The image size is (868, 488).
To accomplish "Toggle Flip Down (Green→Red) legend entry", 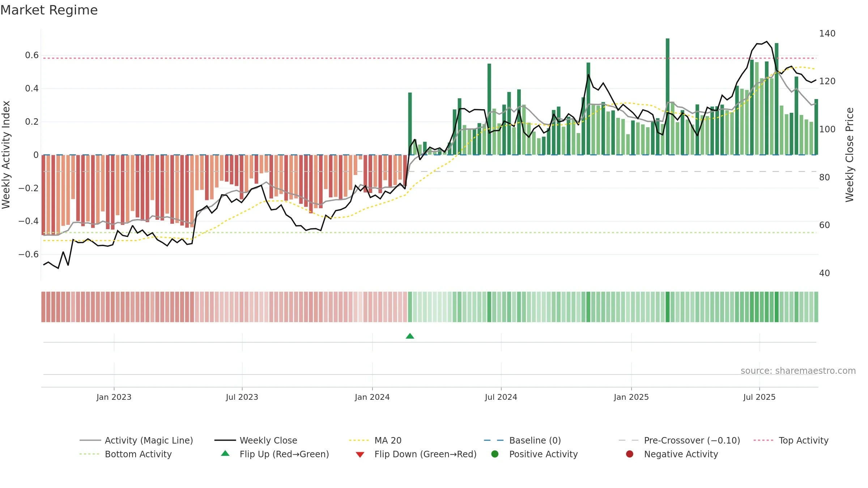I will (x=416, y=454).
